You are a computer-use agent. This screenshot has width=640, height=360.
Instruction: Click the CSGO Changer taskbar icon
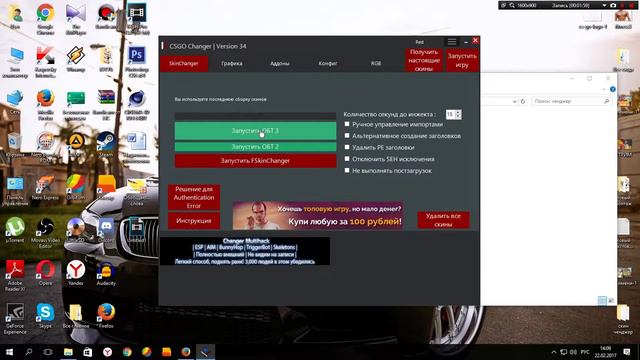point(205,352)
